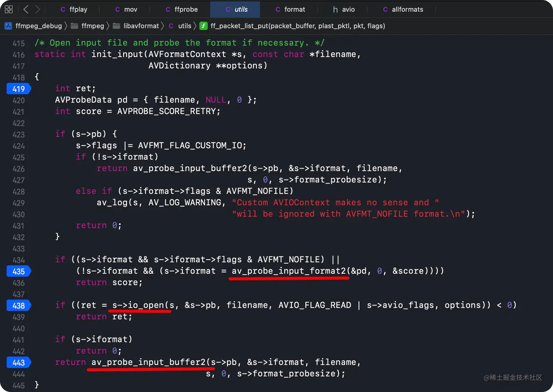Toggle breakpoint on line 443
Image resolution: width=553 pixels, height=392 pixels.
[x=19, y=363]
